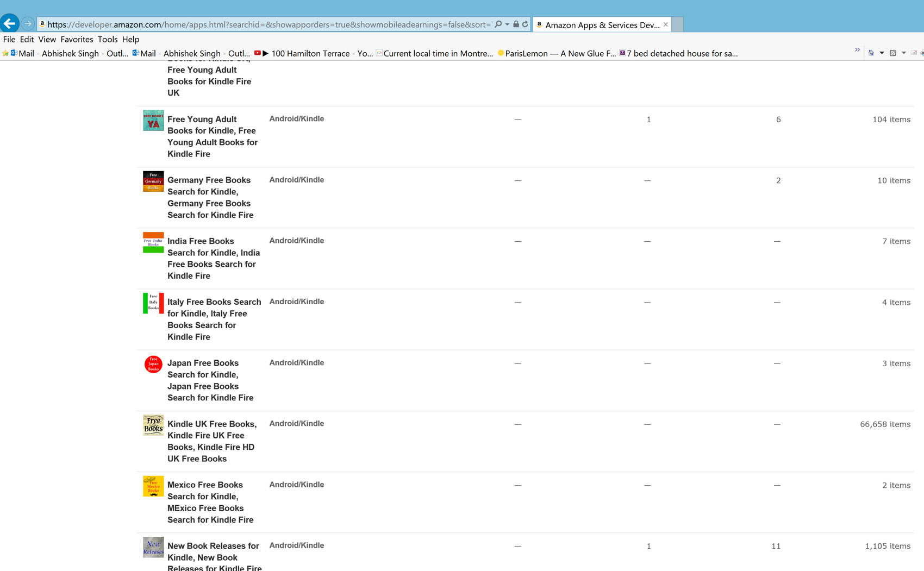Open New Book Releases for Kindle app
Viewport: 924px width, 571px height.
215,557
